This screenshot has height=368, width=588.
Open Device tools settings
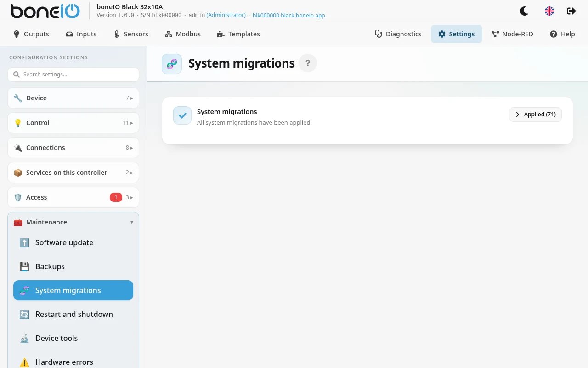73,338
